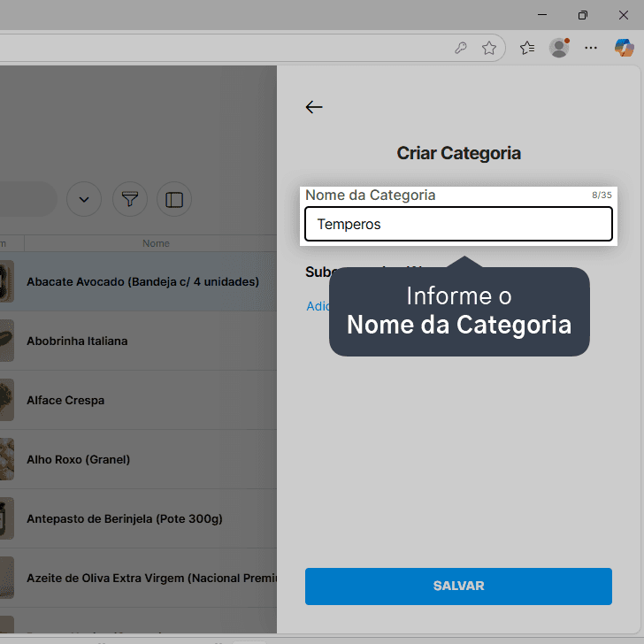Select Antepasto de Berinjela (Pote 300g) row
This screenshot has height=644, width=644.
point(138,518)
